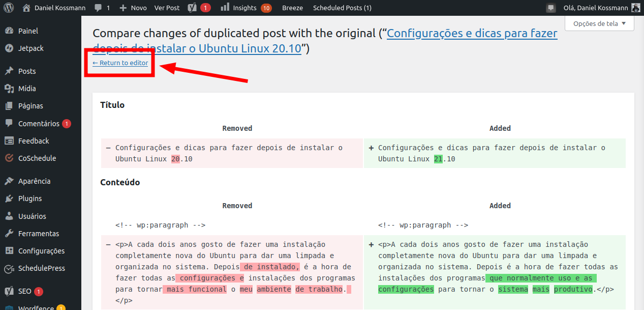Screen dimensions: 644x310
Task: Click highlighted 'que normalmente uso e as' text
Action: [x=541, y=278]
